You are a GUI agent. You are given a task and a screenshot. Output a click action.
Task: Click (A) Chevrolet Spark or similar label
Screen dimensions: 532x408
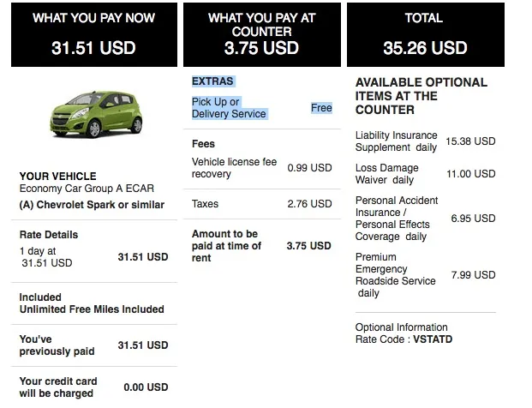click(92, 205)
